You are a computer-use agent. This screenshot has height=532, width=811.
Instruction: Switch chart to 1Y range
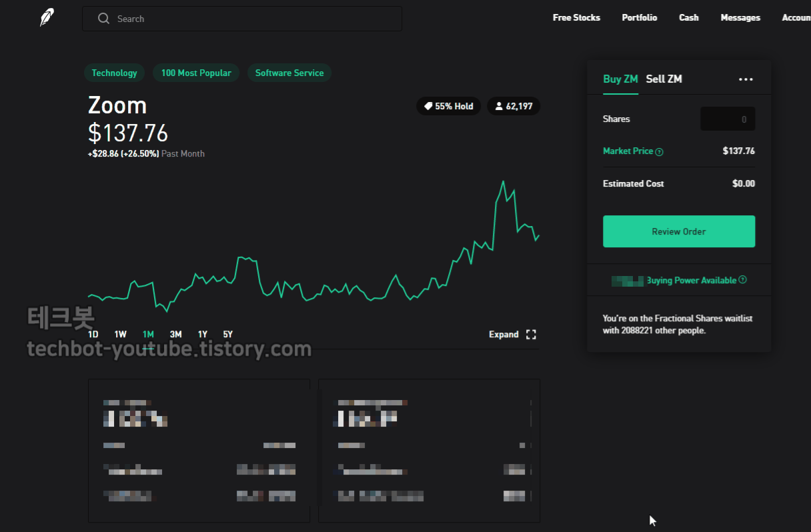(203, 335)
